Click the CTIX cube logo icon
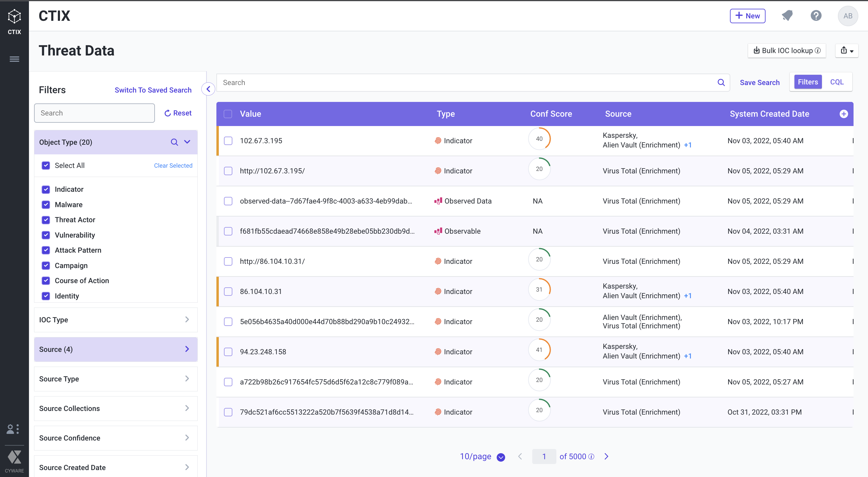Viewport: 868px width, 477px height. [14, 16]
